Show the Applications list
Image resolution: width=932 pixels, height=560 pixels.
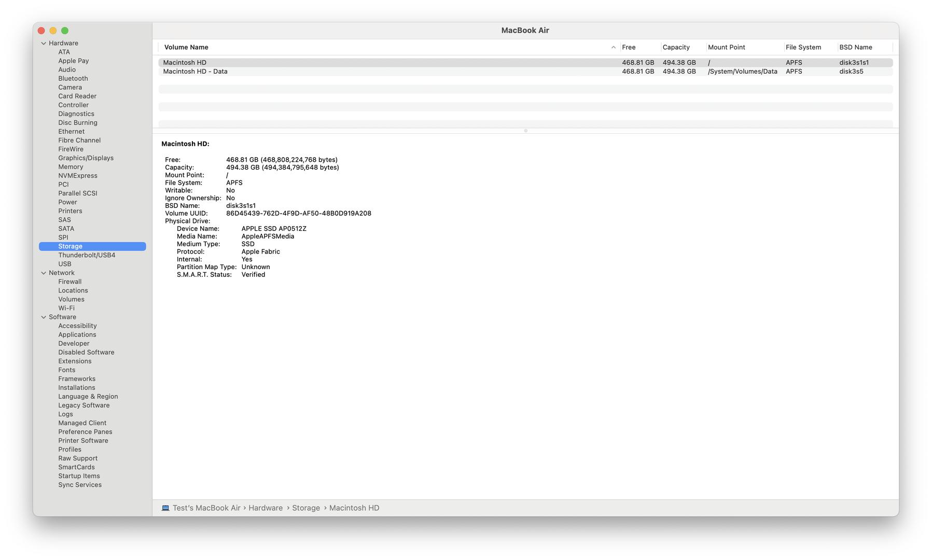coord(77,335)
